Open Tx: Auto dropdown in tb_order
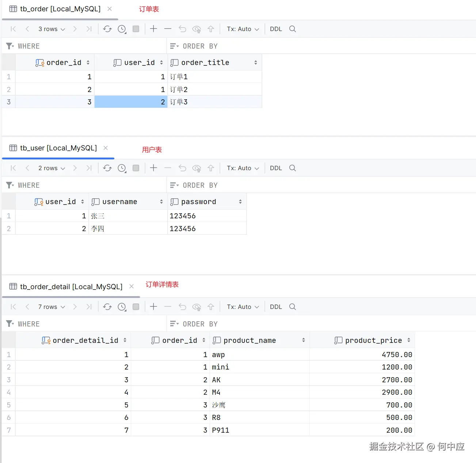 (243, 29)
